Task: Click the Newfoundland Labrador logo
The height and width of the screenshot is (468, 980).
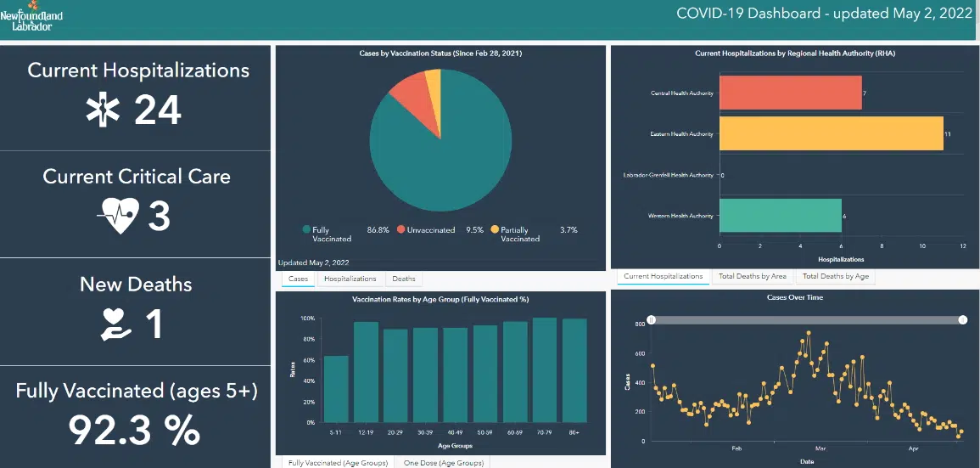Action: tap(31, 16)
